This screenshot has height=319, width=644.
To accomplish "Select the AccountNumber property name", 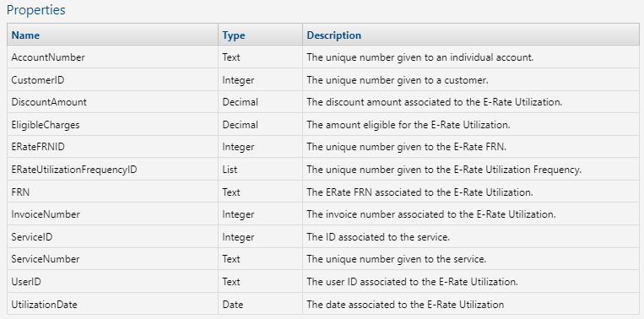I will (x=48, y=57).
